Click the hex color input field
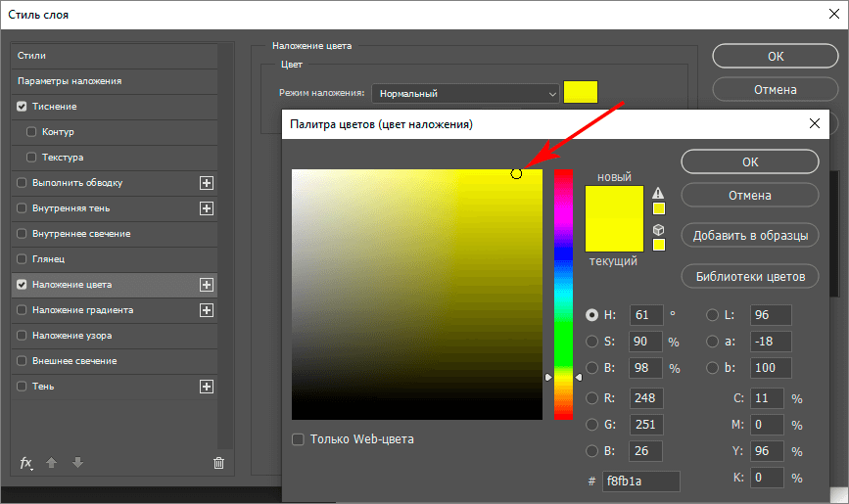The width and height of the screenshot is (849, 504). click(641, 481)
